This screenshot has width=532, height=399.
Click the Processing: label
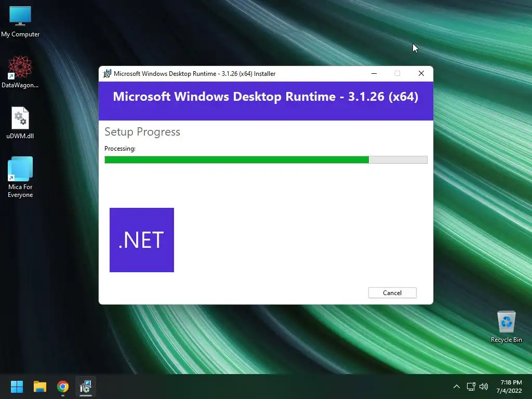[120, 149]
